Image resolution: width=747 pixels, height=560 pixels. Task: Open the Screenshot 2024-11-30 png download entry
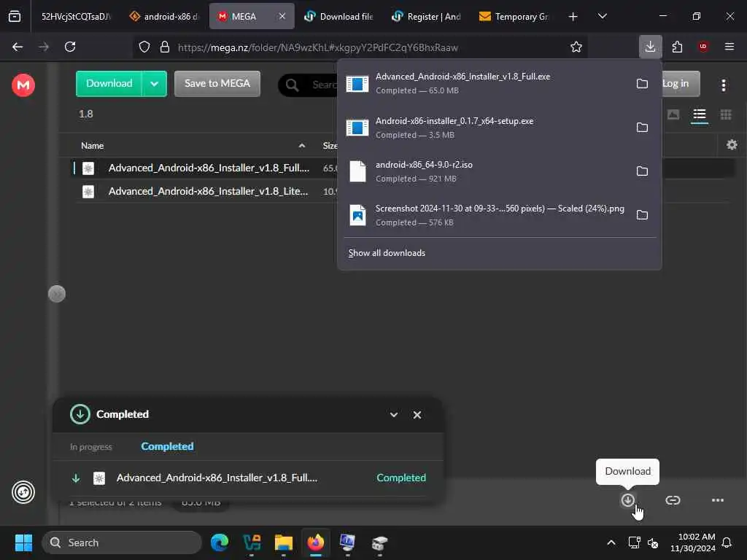(486, 215)
